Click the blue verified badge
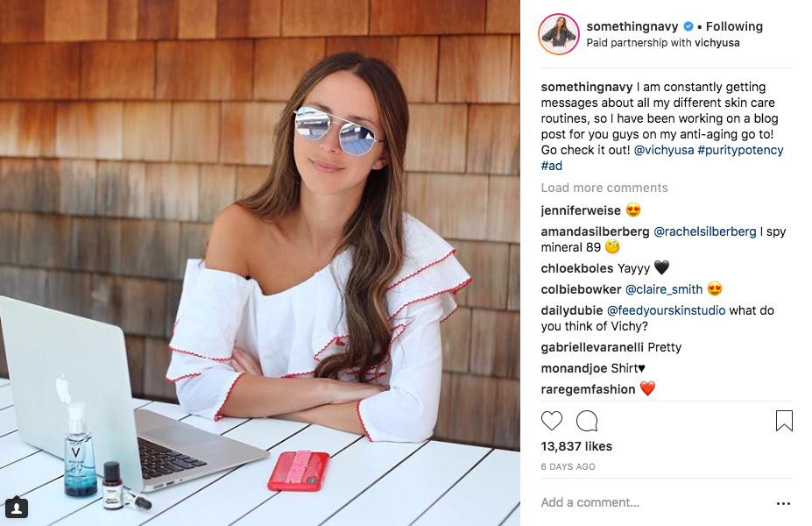This screenshot has width=812, height=526. point(688,26)
